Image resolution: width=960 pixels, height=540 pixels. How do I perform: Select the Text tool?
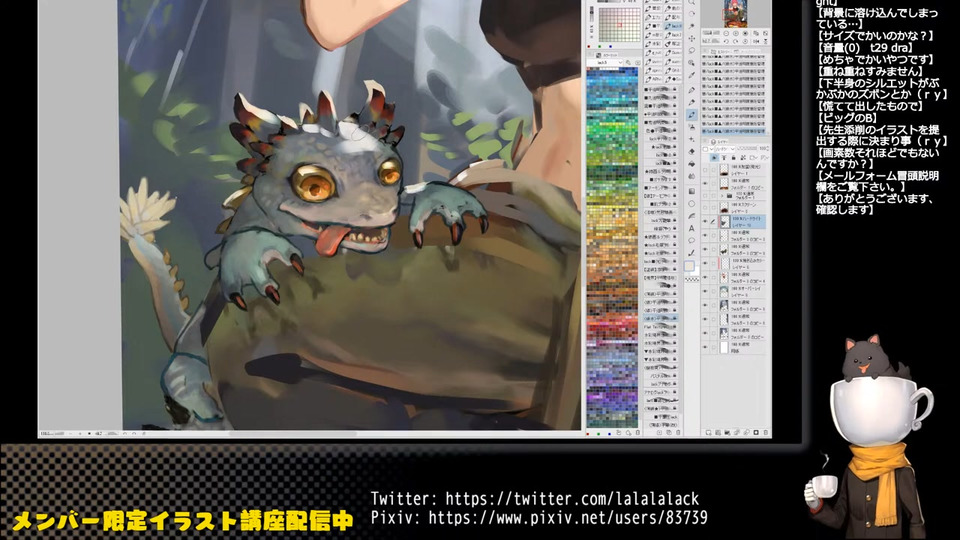[x=691, y=228]
